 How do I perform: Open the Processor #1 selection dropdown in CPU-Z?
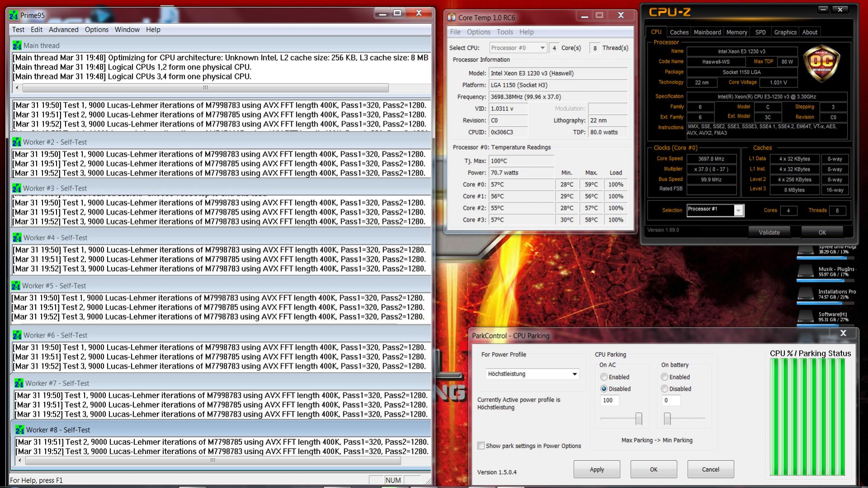715,210
